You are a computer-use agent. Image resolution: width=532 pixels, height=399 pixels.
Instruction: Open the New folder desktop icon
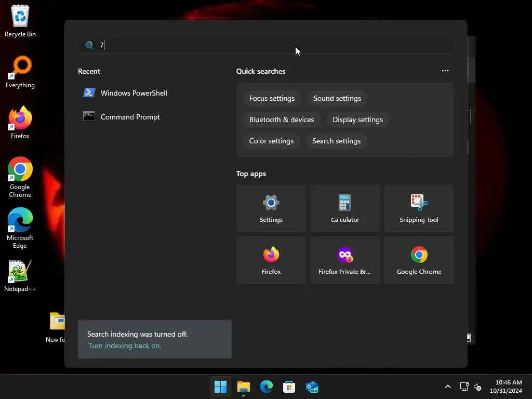pyautogui.click(x=56, y=327)
